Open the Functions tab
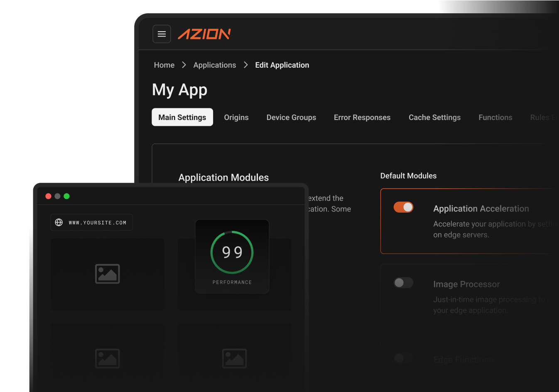559x392 pixels. point(495,118)
